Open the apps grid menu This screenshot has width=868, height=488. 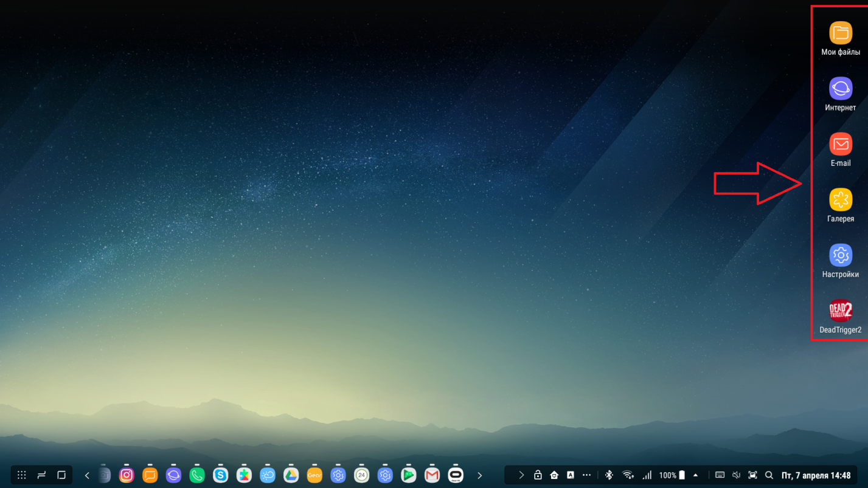pos(22,475)
